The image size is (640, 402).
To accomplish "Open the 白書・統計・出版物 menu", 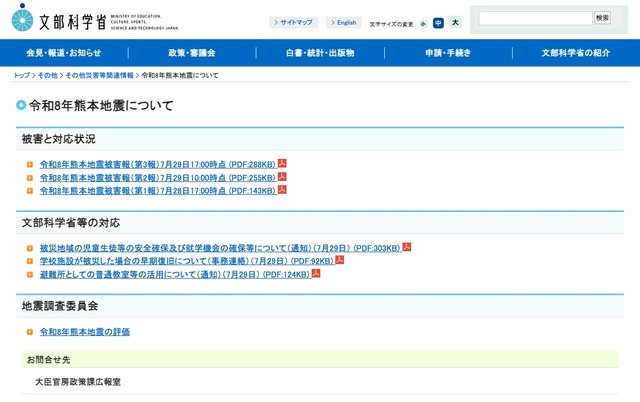I will click(x=320, y=53).
